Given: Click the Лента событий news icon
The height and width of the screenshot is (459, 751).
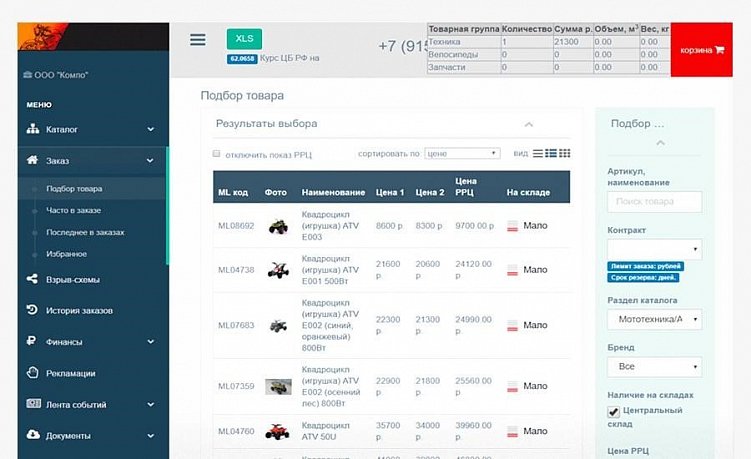Looking at the screenshot, I should (x=33, y=403).
